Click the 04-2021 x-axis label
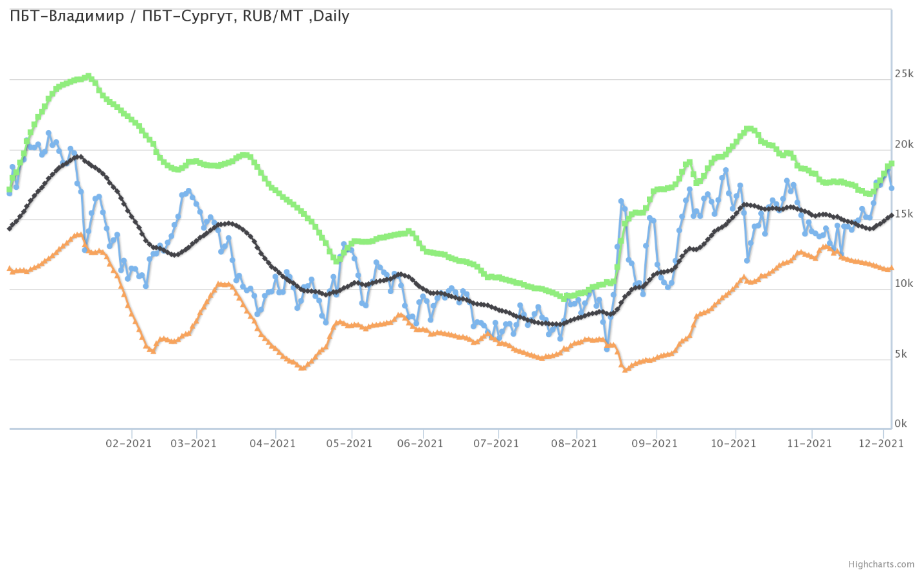Image resolution: width=924 pixels, height=572 pixels. [273, 444]
